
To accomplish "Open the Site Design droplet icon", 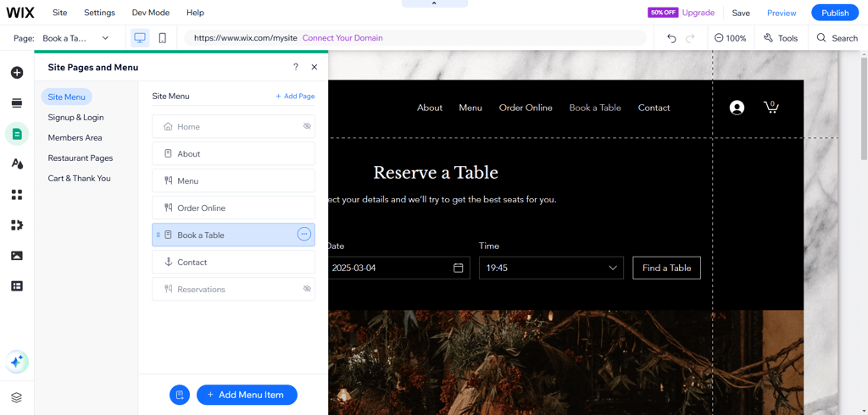I will [x=17, y=163].
